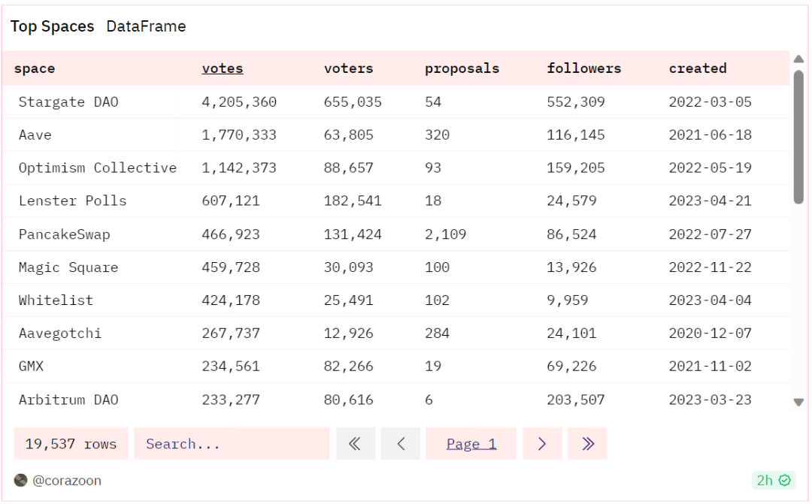Click proposals value 284
Screen dimensions: 812x504
click(437, 333)
